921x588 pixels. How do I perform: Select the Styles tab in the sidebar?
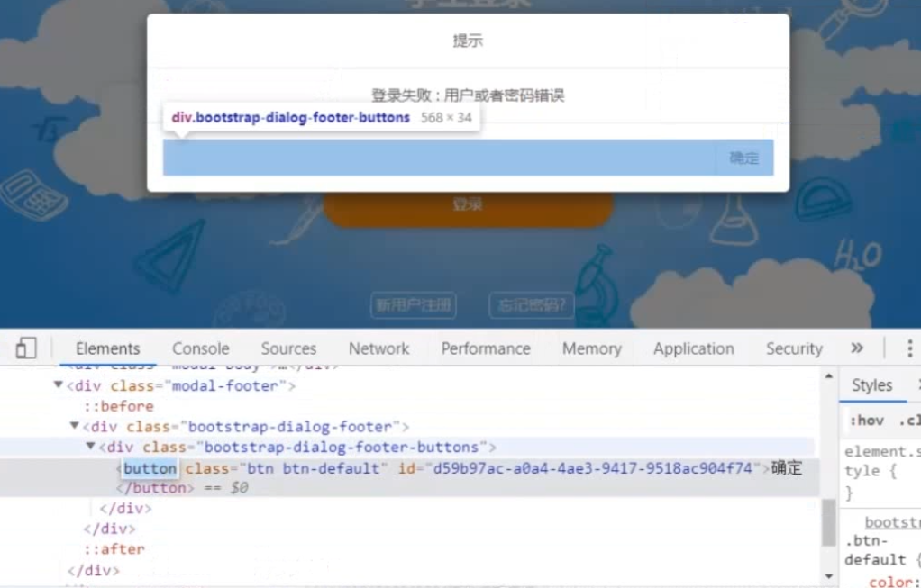click(871, 384)
